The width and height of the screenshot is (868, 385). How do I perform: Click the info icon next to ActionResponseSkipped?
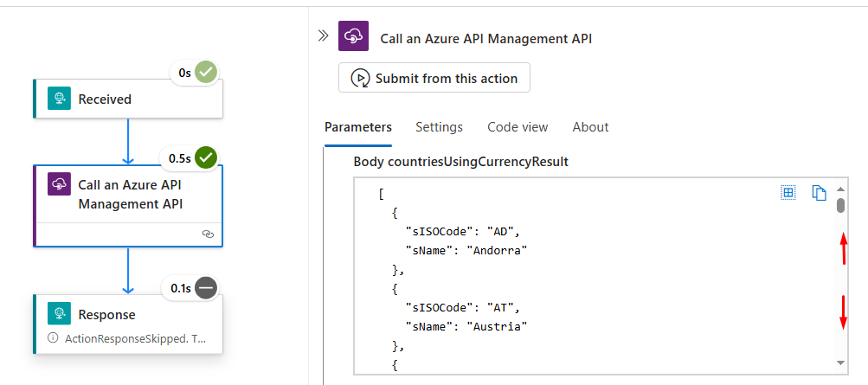pyautogui.click(x=53, y=338)
